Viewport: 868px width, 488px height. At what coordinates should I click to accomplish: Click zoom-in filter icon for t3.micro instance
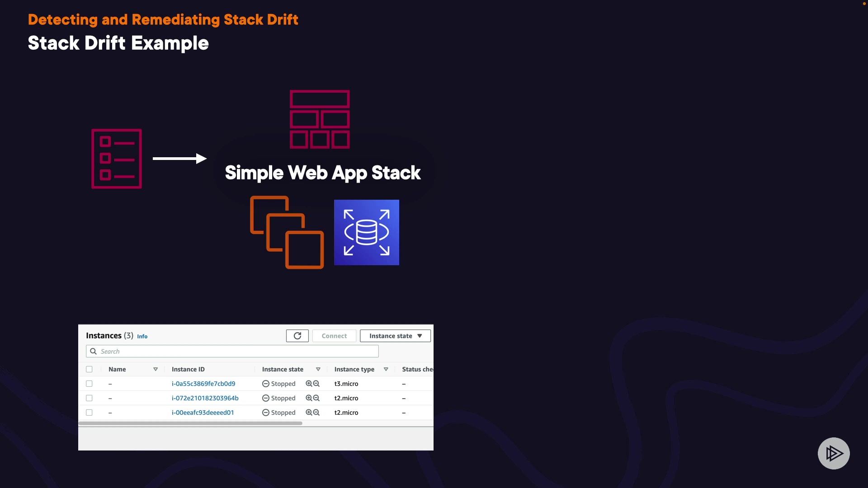pyautogui.click(x=309, y=384)
